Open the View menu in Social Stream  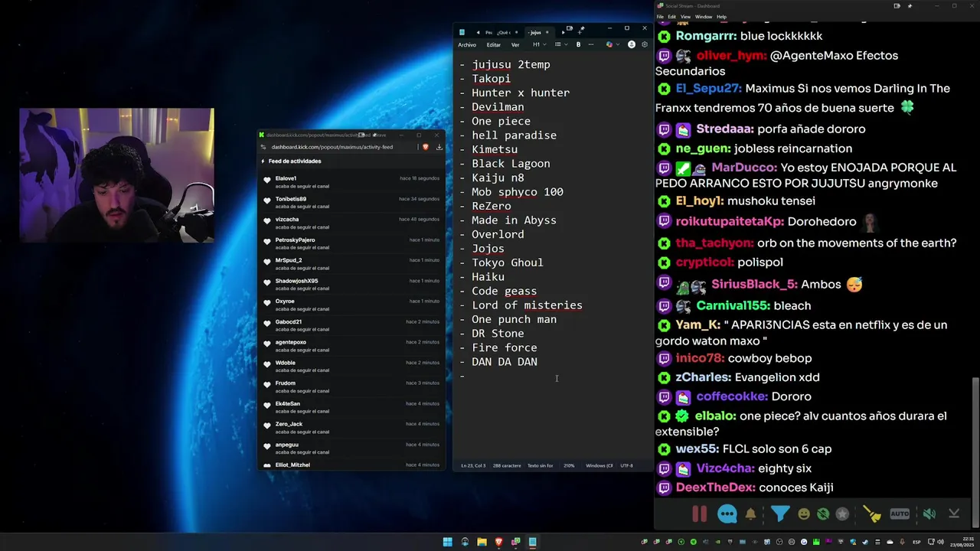(x=685, y=17)
